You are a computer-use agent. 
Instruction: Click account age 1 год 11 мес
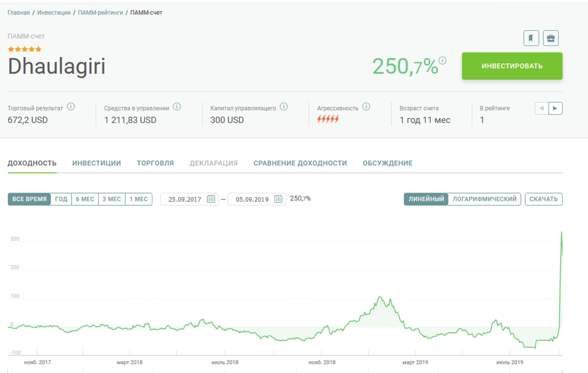pyautogui.click(x=425, y=120)
